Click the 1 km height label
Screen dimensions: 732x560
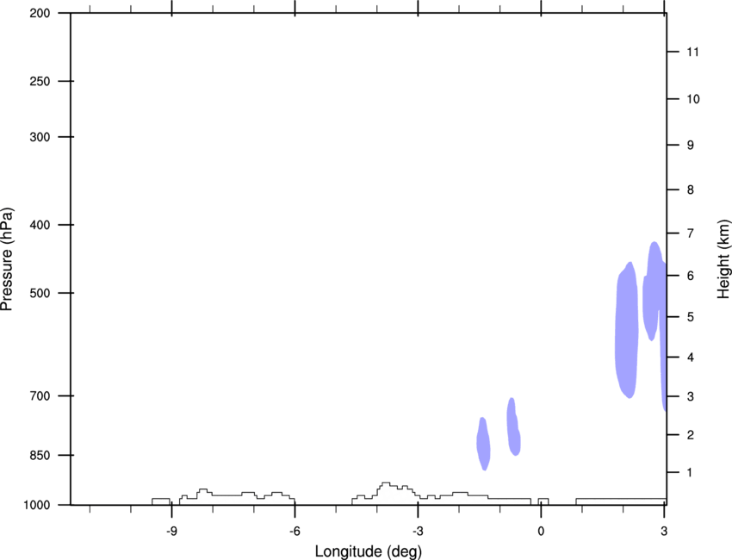tap(691, 473)
